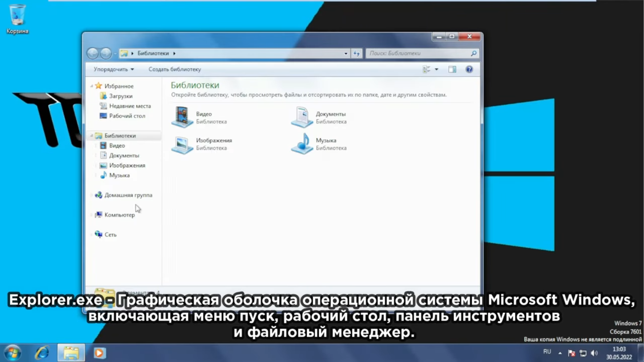644x362 pixels.
Task: Select the Видео library film icon
Action: (182, 117)
